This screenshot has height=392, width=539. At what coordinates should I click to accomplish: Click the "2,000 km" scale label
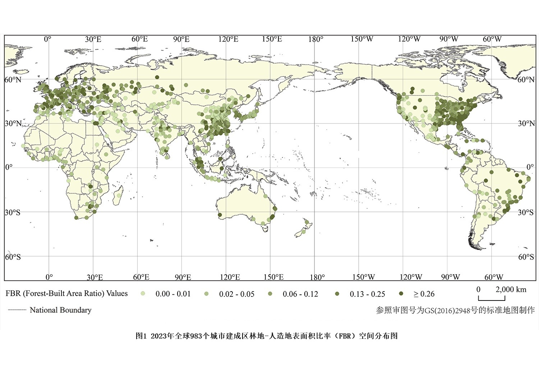point(511,289)
